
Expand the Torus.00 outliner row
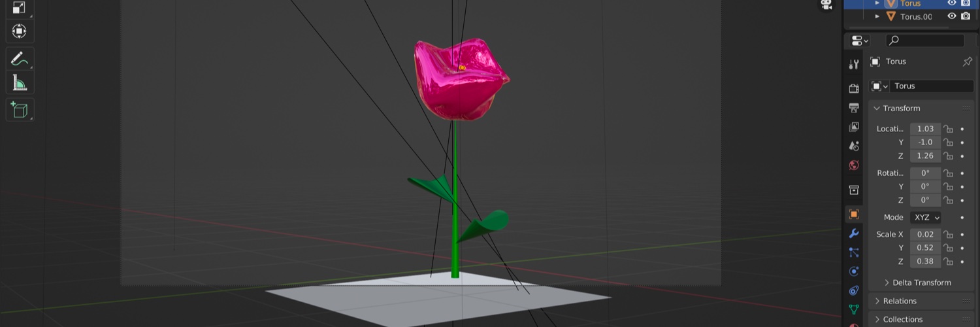pos(877,16)
